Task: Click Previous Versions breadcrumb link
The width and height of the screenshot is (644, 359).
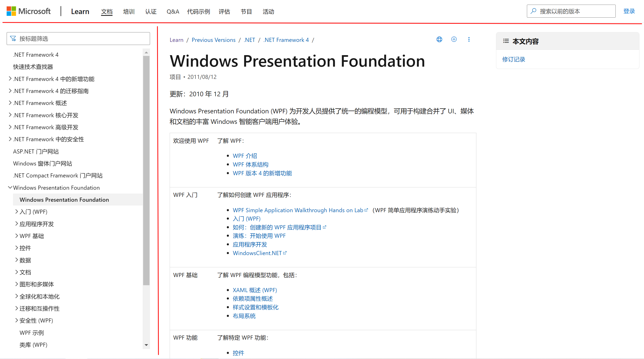Action: pos(213,40)
